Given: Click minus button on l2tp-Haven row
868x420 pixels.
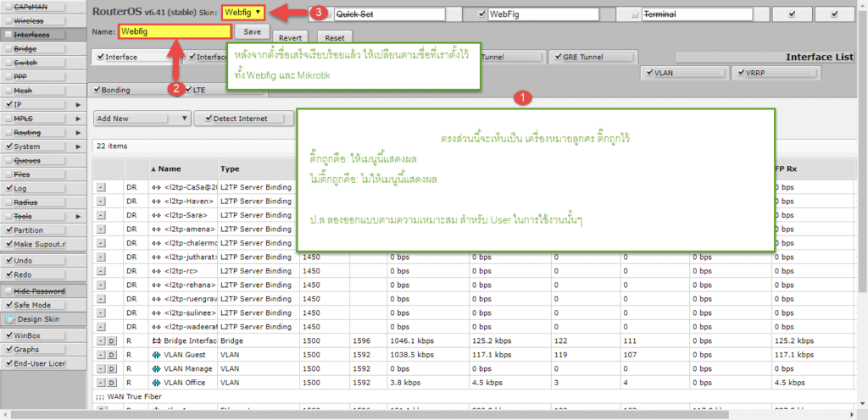Looking at the screenshot, I should (x=101, y=202).
